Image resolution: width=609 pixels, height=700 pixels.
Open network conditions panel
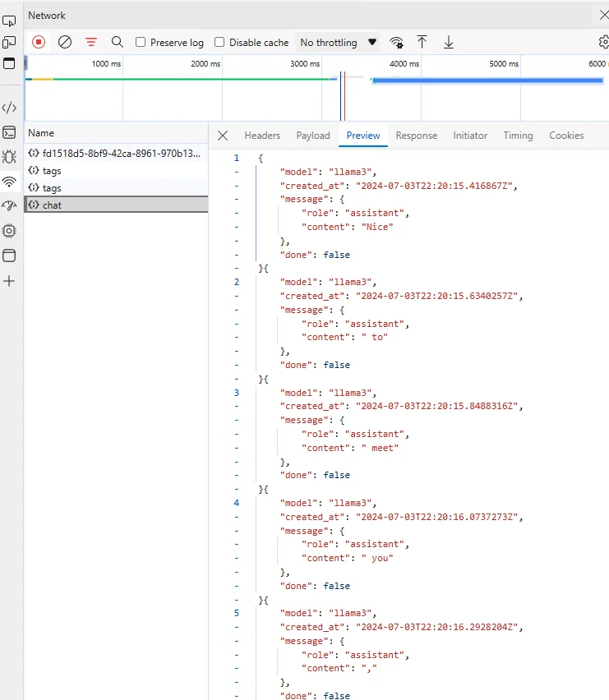(396, 42)
